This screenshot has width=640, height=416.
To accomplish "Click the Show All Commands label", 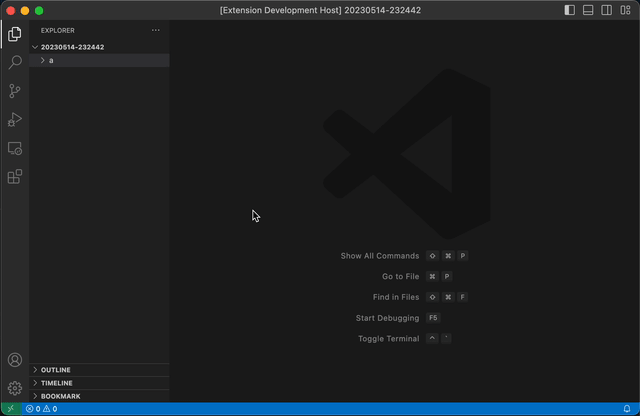I will point(380,256).
